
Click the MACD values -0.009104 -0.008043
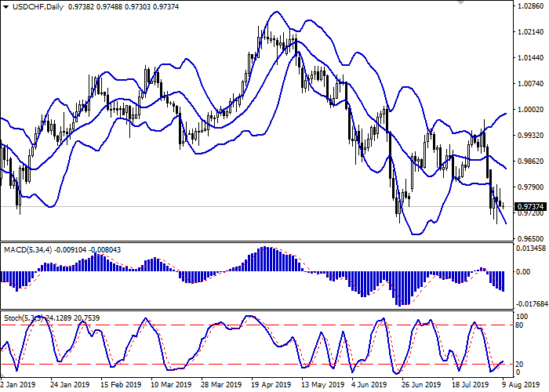pos(87,250)
